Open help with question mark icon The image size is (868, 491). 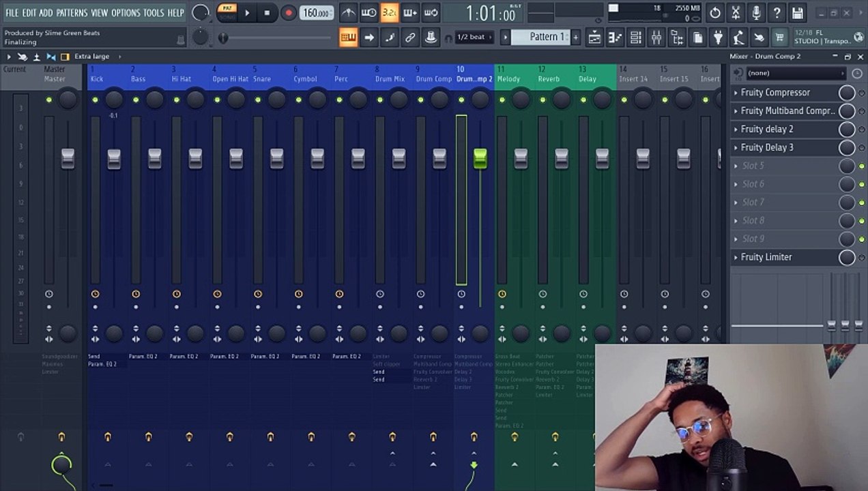click(x=777, y=12)
